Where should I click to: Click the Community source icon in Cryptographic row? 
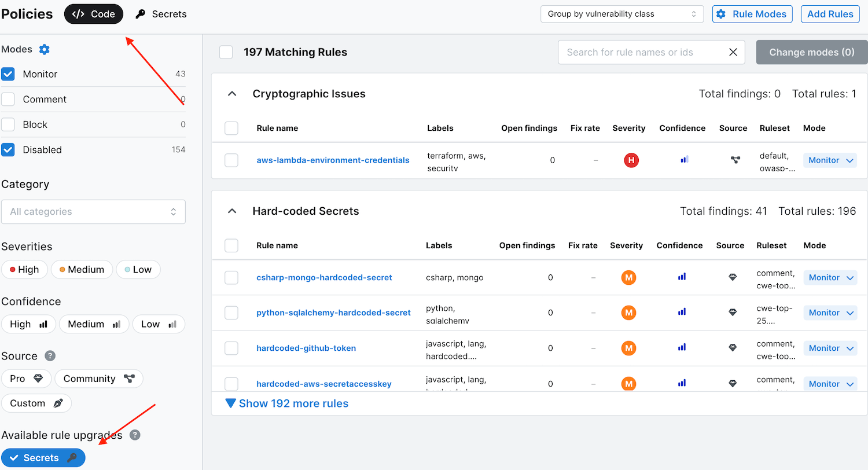click(x=735, y=160)
